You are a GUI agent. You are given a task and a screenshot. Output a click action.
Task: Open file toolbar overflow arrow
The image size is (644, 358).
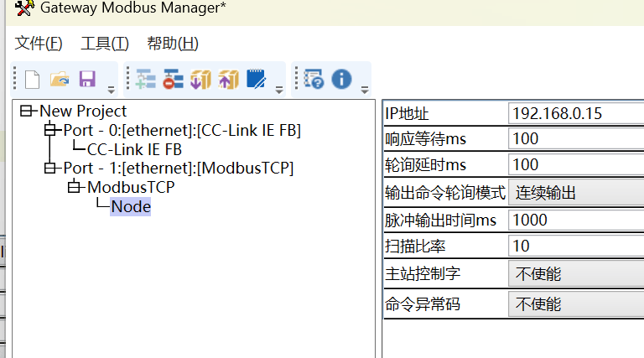tap(111, 90)
